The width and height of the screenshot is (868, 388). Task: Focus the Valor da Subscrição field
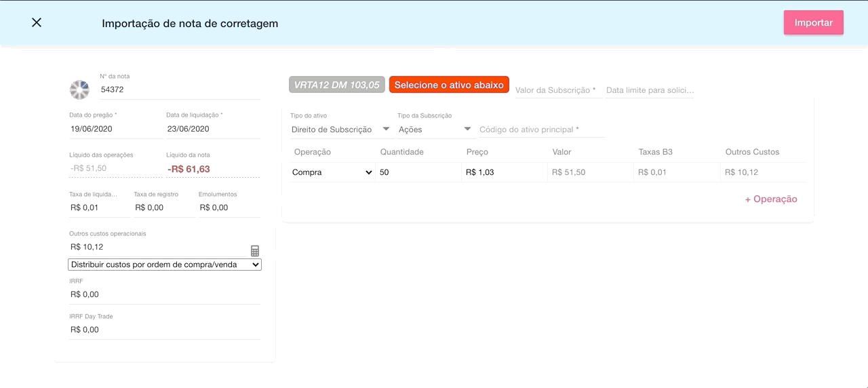tap(558, 90)
